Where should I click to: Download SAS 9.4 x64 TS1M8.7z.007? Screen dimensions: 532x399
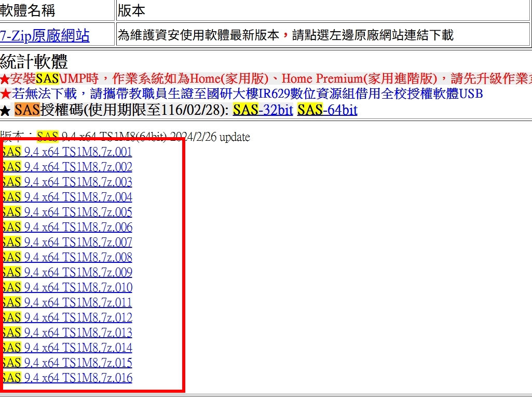[67, 242]
